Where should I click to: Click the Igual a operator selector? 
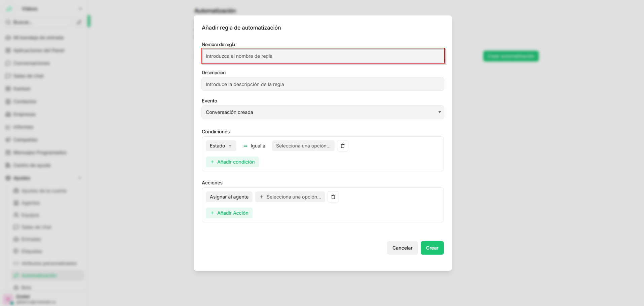coord(254,146)
